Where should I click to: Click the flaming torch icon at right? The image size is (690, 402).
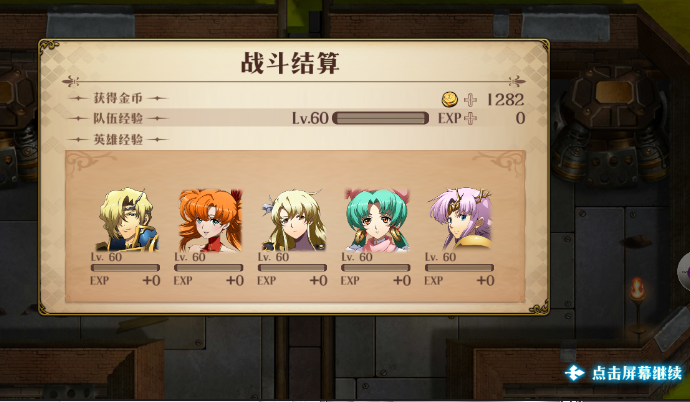click(637, 289)
